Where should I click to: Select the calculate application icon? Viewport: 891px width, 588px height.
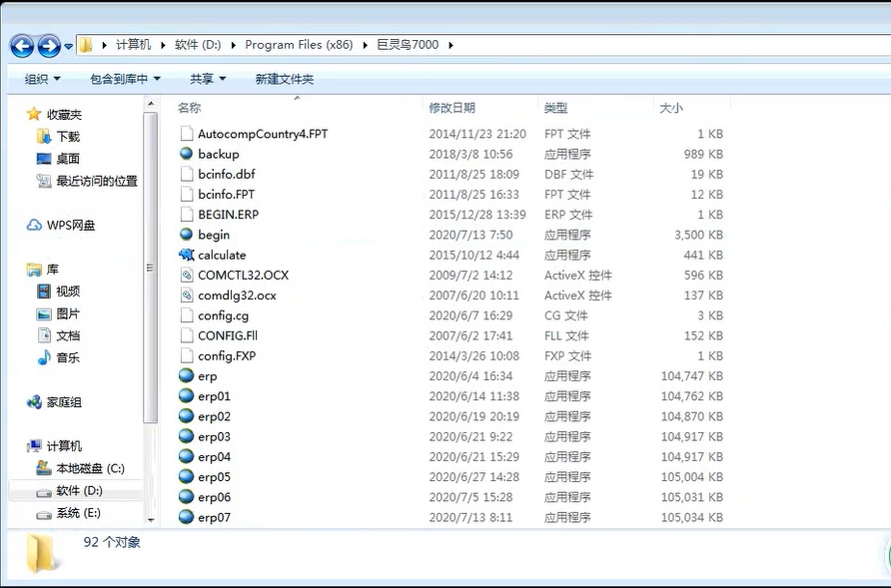(x=186, y=255)
